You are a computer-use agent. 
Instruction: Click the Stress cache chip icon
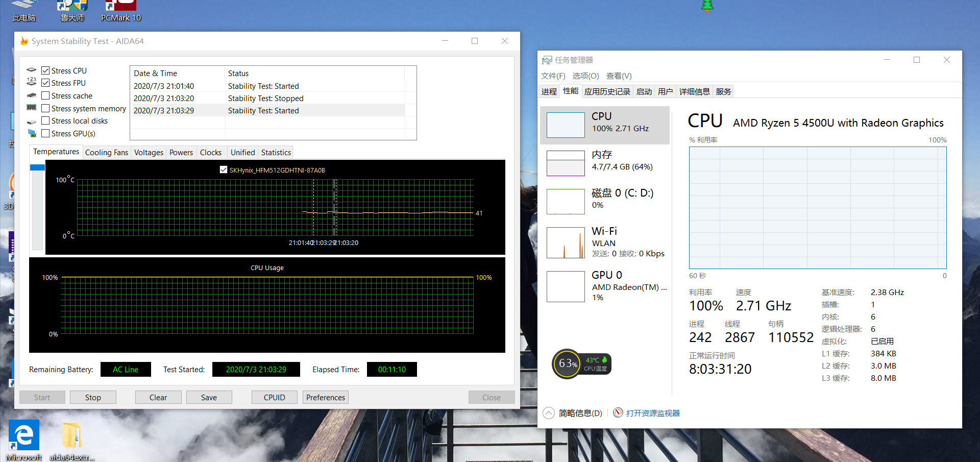pos(32,95)
